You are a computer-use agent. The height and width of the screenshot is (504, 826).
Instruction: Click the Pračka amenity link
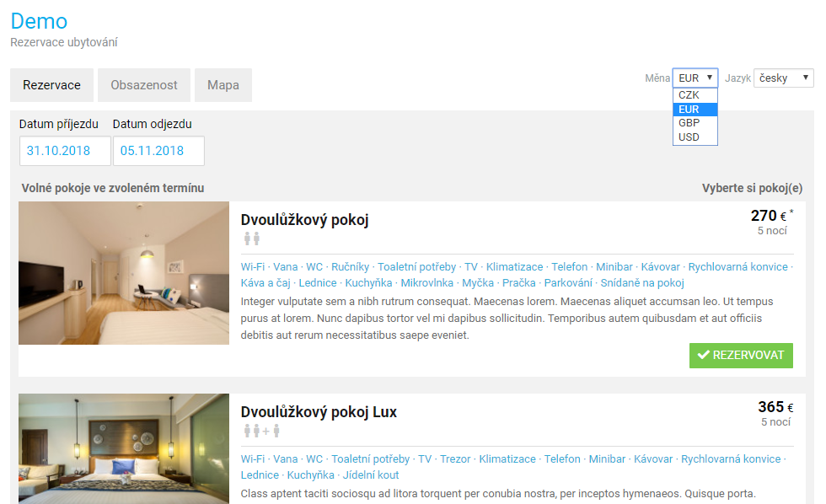click(519, 283)
